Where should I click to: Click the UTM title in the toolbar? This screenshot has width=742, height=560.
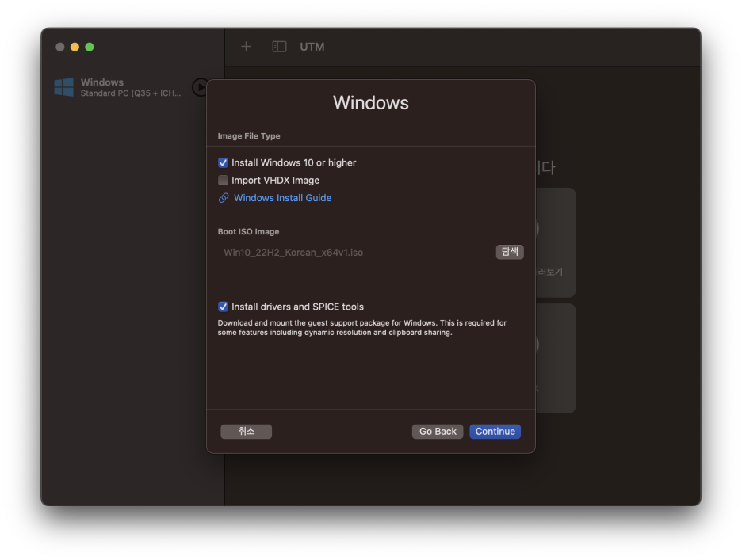[x=312, y=47]
